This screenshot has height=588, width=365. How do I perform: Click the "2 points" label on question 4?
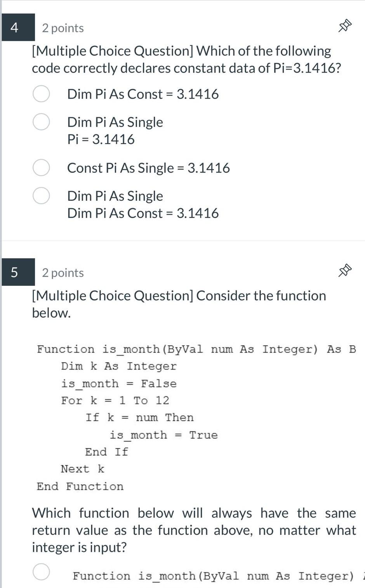(63, 28)
